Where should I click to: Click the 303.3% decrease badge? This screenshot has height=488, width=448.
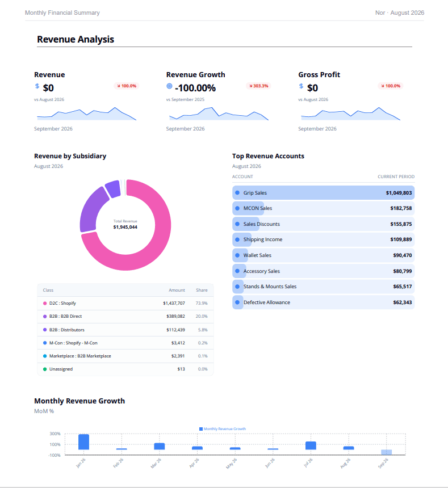pos(258,86)
